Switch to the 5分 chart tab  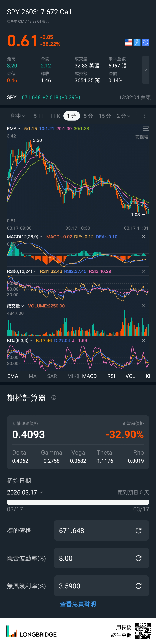tap(88, 116)
